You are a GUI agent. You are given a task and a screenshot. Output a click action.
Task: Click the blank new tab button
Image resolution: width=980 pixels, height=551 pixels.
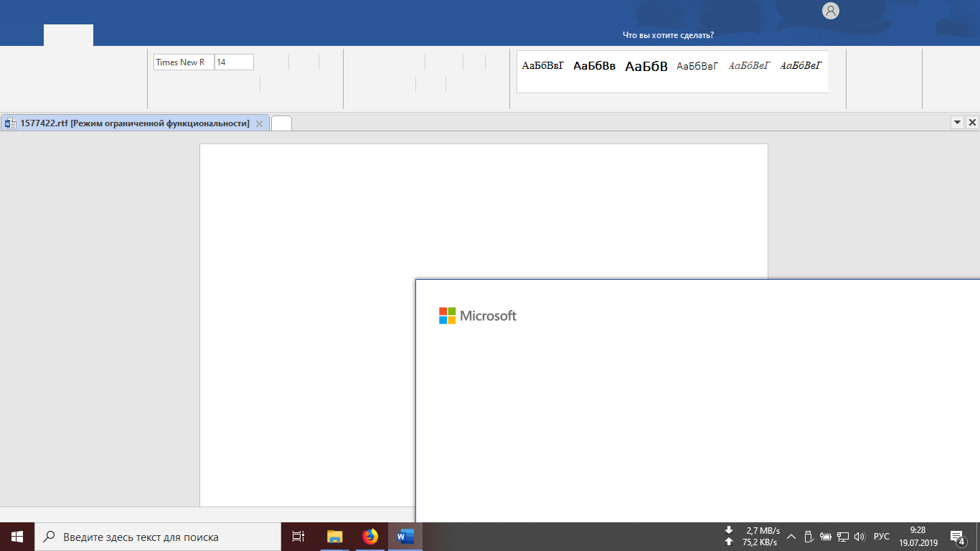[x=282, y=123]
